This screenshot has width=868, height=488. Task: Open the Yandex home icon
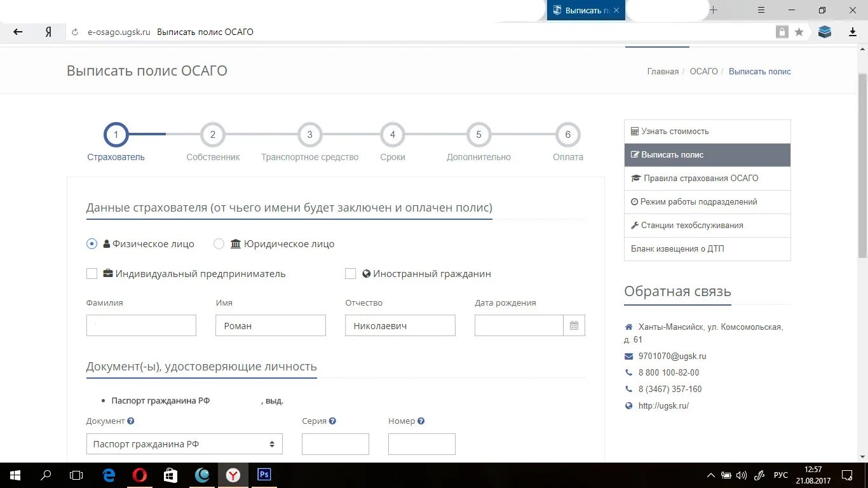[48, 32]
